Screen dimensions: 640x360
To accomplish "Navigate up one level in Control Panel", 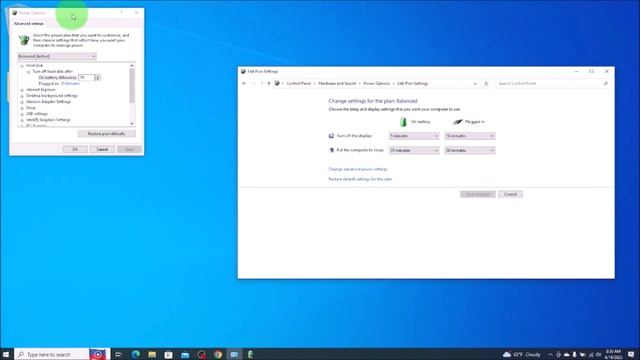I will [x=269, y=83].
